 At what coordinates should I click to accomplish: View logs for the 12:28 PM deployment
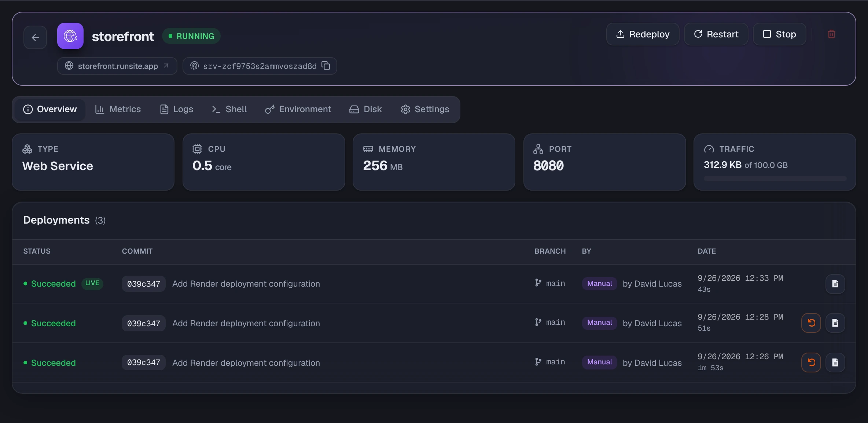pos(835,323)
